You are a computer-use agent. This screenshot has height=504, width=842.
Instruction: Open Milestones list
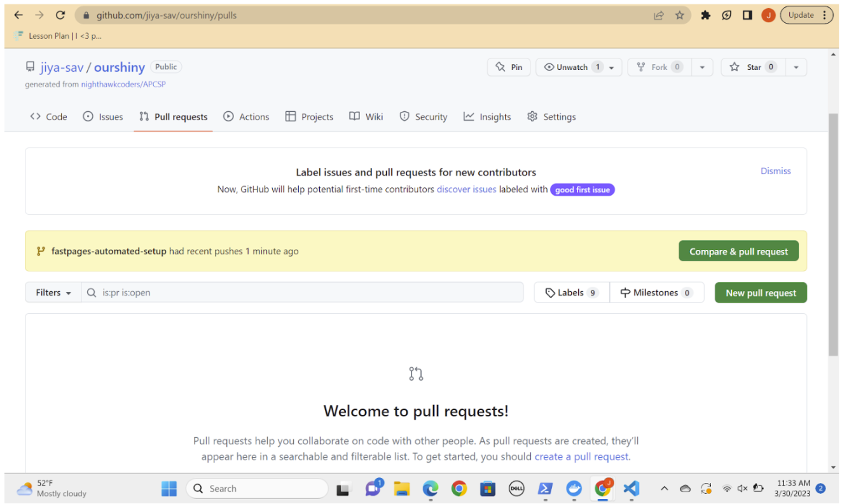656,292
